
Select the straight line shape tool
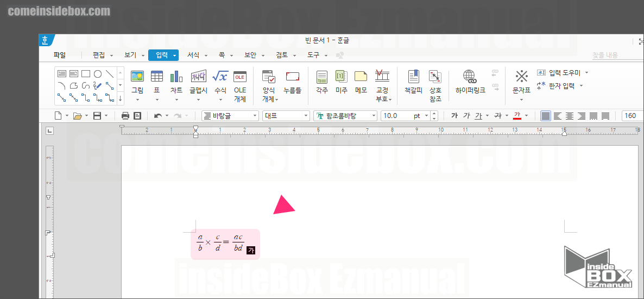(110, 73)
